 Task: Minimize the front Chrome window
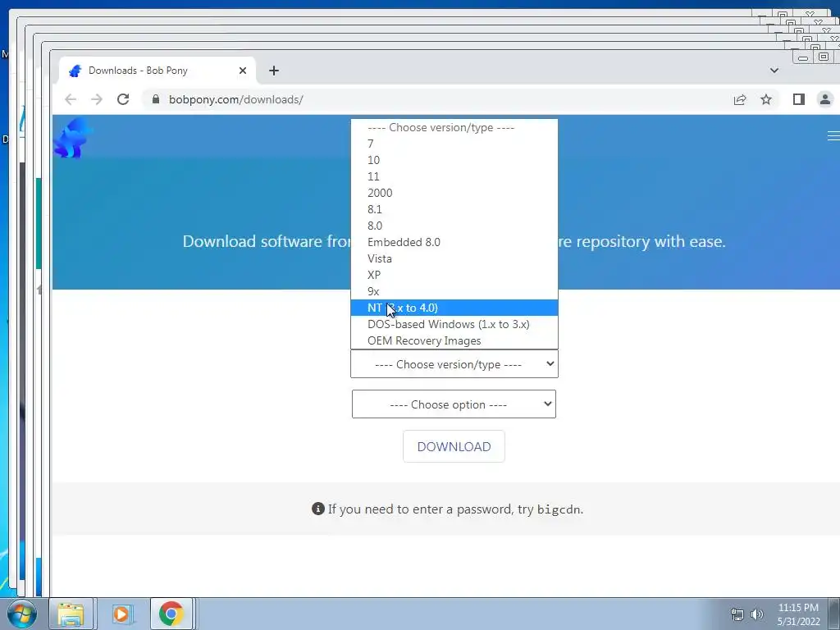click(x=802, y=58)
